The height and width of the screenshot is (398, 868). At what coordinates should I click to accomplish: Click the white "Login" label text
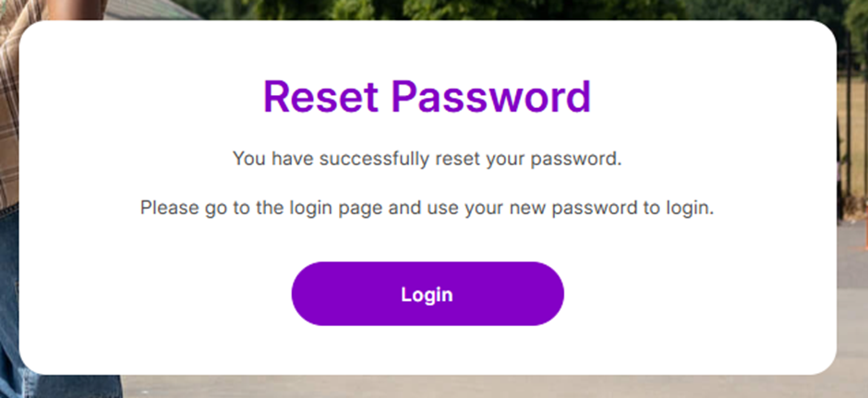tap(427, 295)
